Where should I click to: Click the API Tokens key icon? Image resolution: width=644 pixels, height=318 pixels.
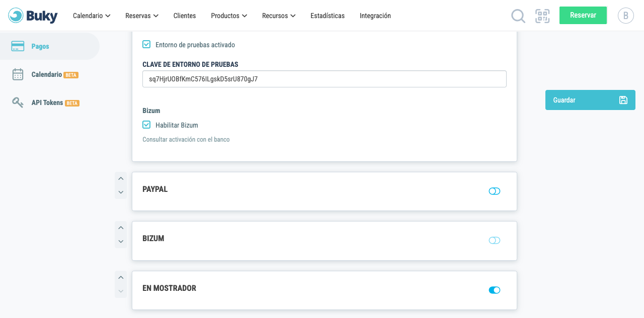click(18, 102)
